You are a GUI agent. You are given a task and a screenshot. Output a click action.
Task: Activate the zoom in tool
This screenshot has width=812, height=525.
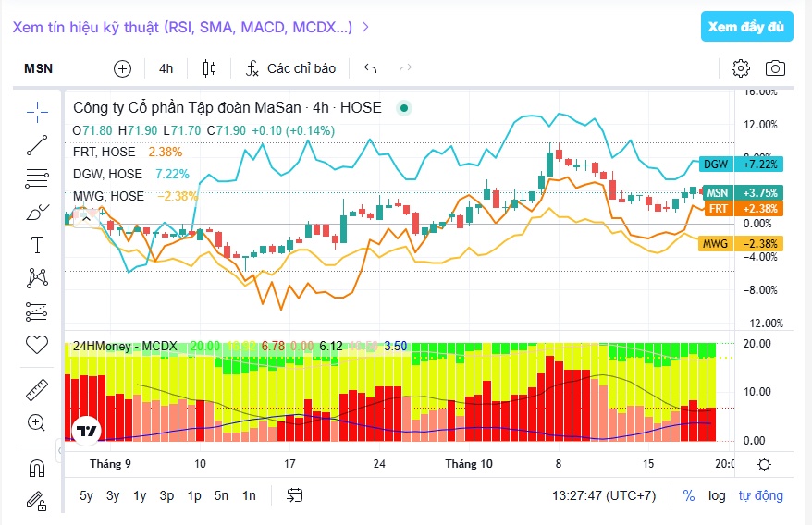[36, 422]
